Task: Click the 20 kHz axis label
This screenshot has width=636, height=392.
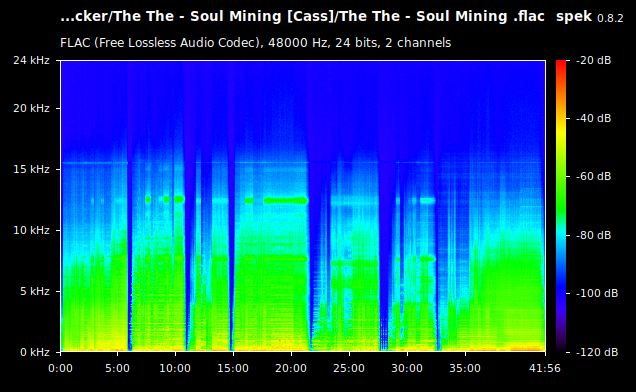Action: tap(31, 108)
